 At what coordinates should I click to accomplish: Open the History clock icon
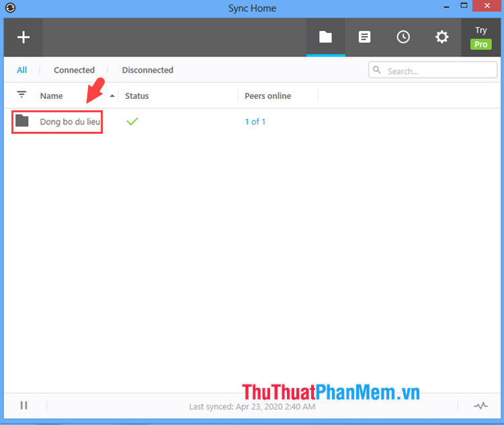pyautogui.click(x=403, y=38)
